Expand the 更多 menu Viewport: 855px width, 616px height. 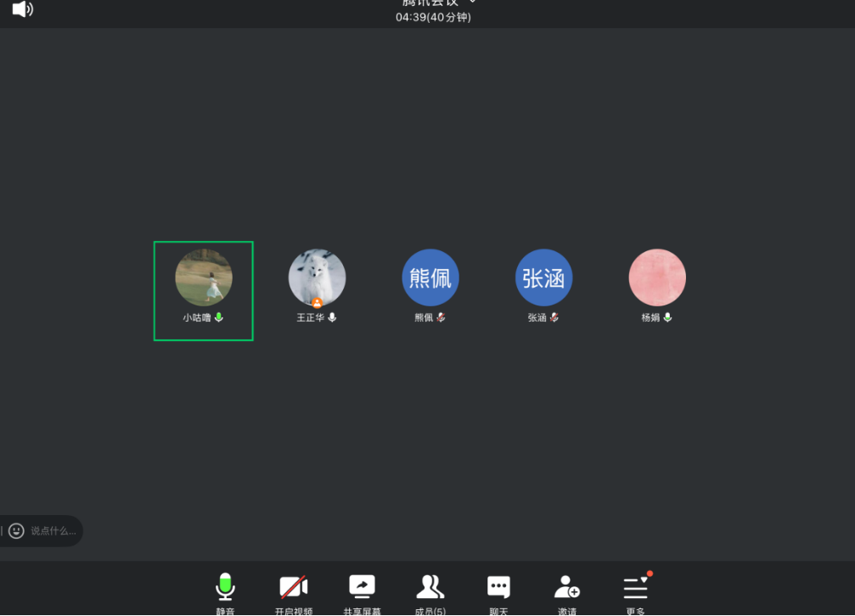point(635,587)
